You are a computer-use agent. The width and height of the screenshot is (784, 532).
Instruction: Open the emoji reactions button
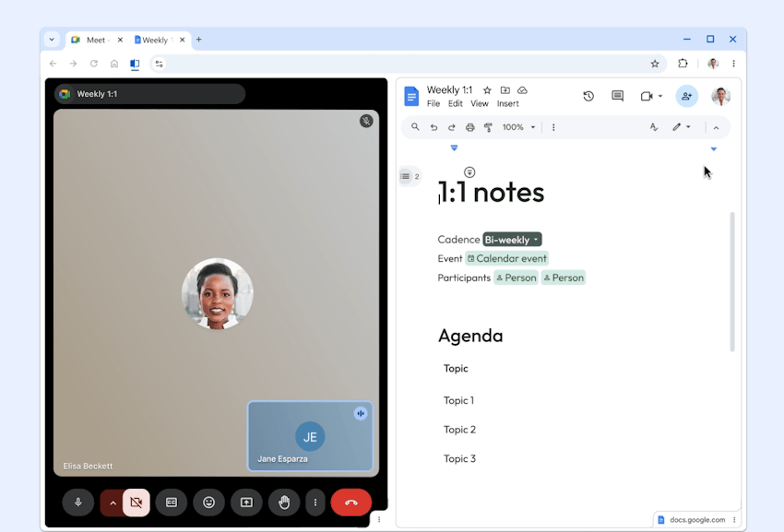tap(208, 502)
